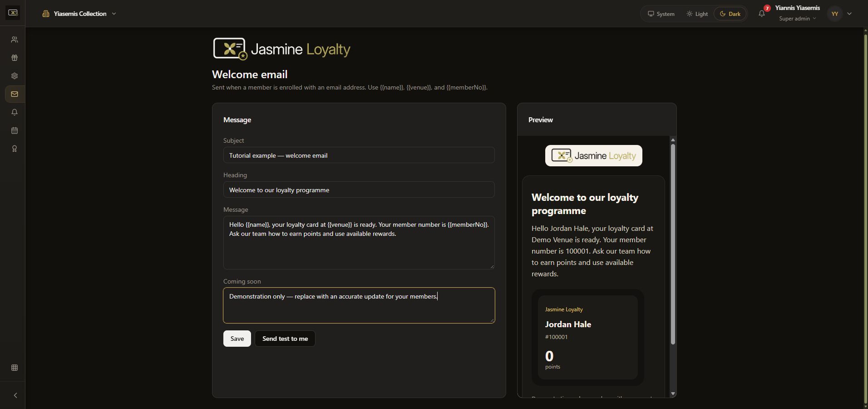This screenshot has height=409, width=868.
Task: Click the 'Welcome email' page title
Action: pyautogui.click(x=250, y=75)
